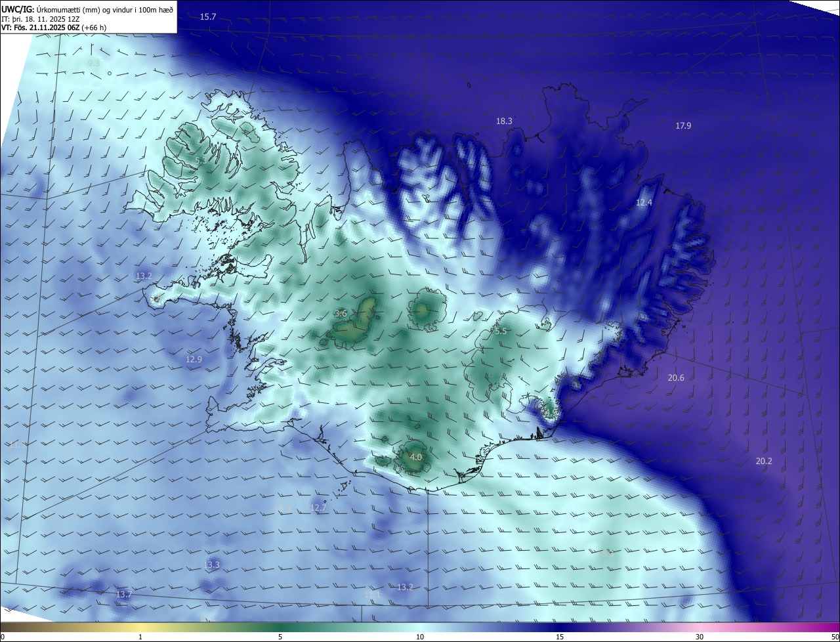840x642 pixels.
Task: Click the '10' tick on the color scale
Action: [420, 637]
